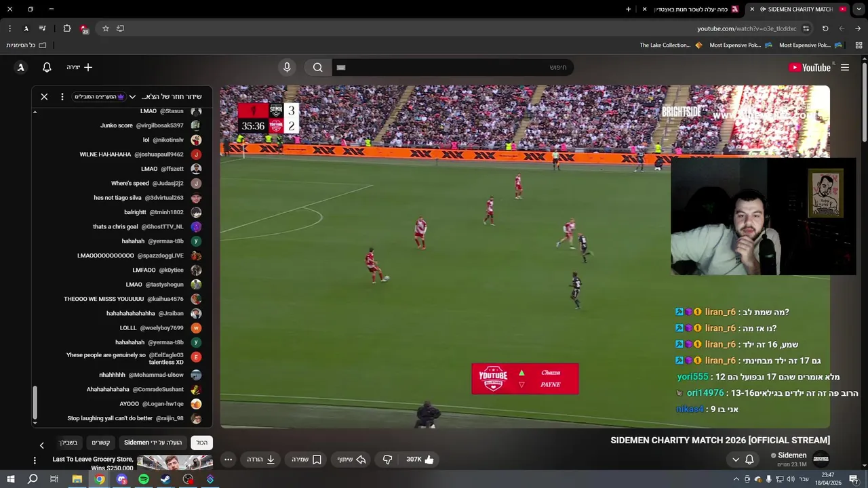Screen dimensions: 868x488
Task: Start voice search with the microphone
Action: tap(287, 67)
